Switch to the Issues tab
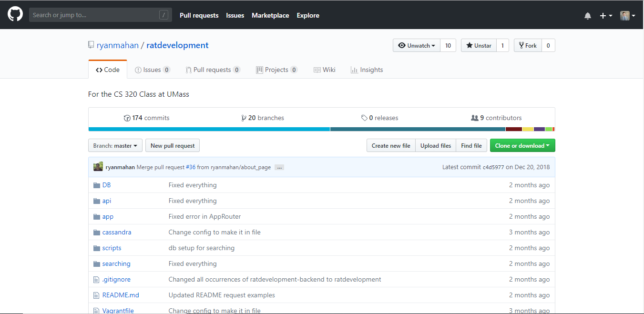This screenshot has width=644, height=314. point(153,70)
